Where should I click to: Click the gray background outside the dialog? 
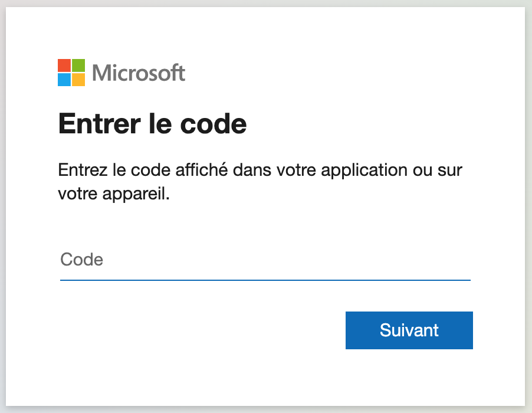[x=528, y=206]
